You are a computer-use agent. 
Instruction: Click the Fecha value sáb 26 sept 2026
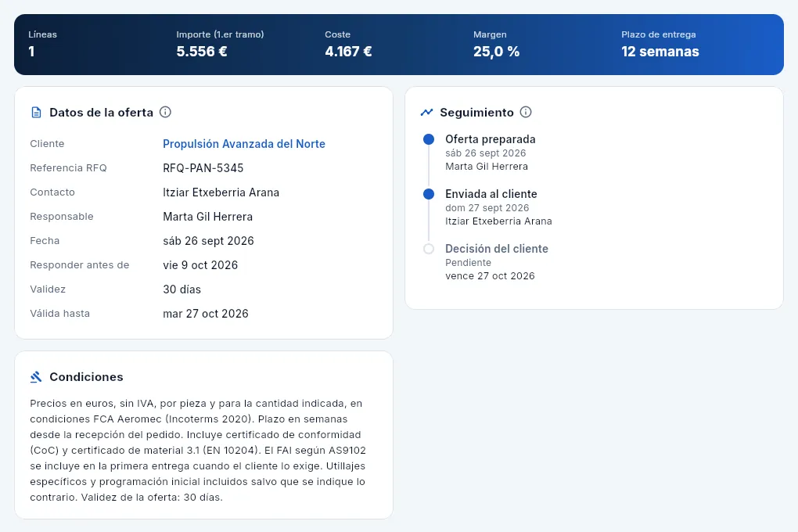pos(208,241)
